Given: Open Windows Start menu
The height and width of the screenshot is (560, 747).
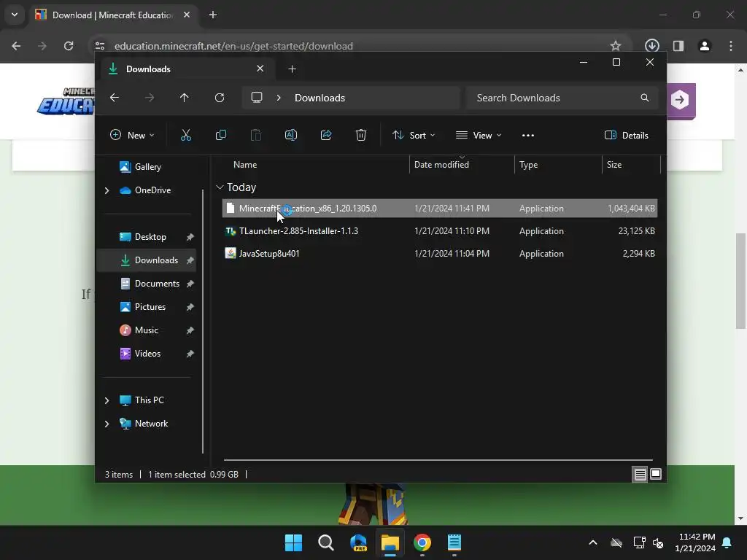Looking at the screenshot, I should tap(293, 542).
